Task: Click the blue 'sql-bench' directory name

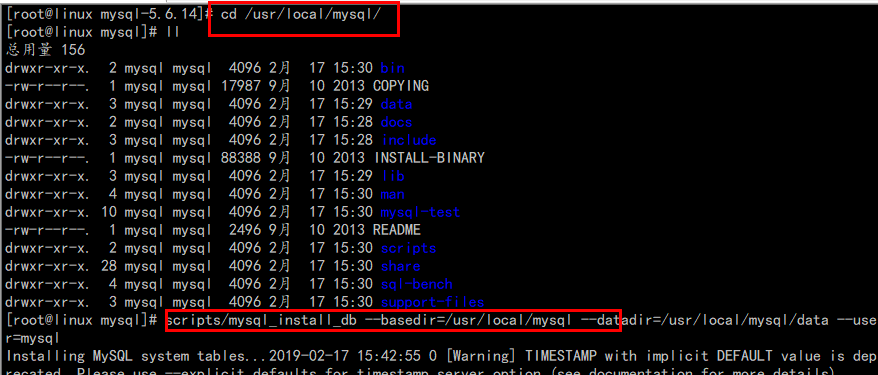Action: pos(417,284)
